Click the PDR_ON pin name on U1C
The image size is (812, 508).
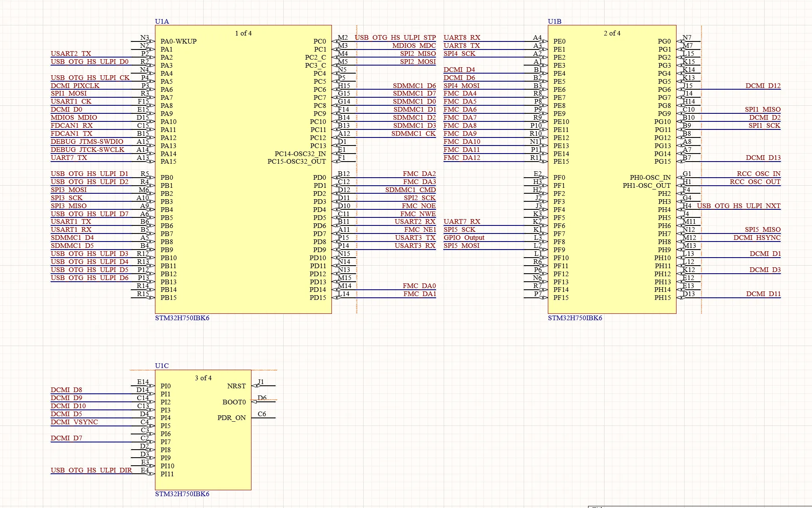[232, 417]
